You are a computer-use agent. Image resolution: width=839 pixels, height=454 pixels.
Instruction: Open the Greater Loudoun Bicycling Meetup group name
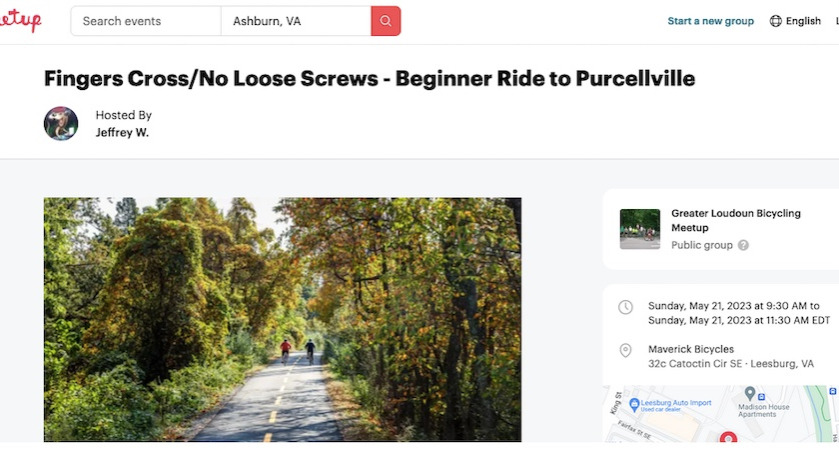pyautogui.click(x=735, y=220)
